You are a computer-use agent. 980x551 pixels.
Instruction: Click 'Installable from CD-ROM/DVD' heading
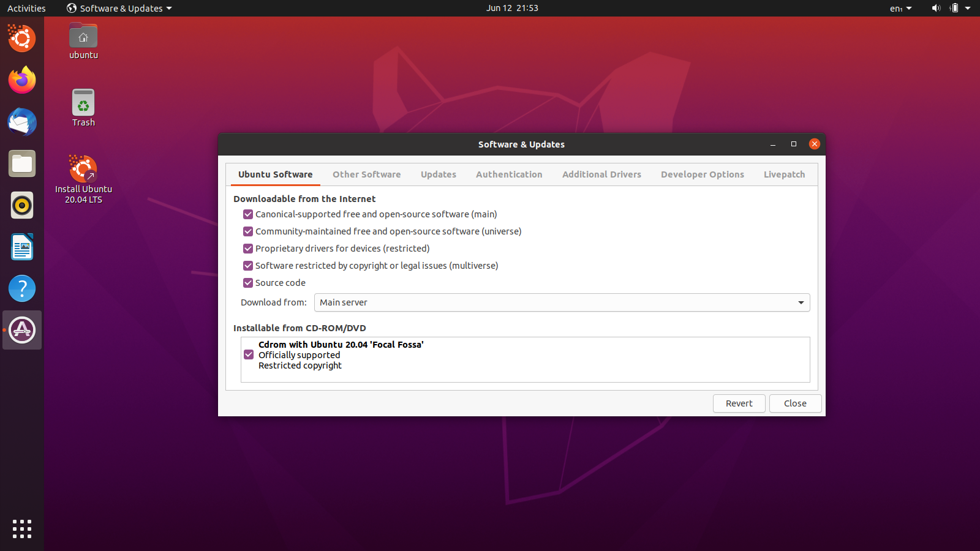[300, 328]
